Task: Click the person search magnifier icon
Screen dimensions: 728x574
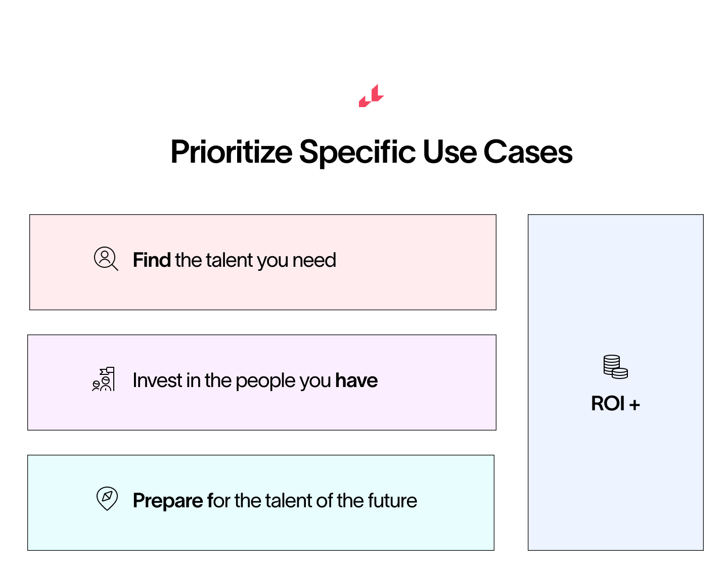Action: point(106,259)
